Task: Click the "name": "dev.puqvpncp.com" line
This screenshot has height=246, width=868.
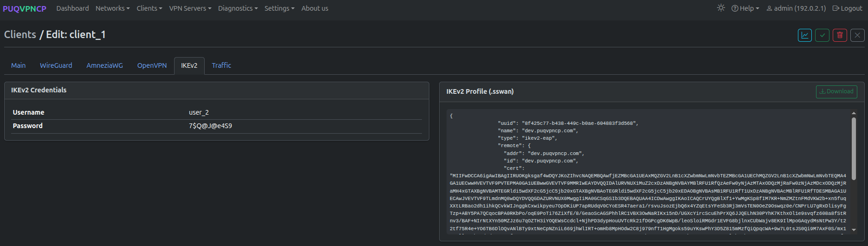Action: (538, 131)
